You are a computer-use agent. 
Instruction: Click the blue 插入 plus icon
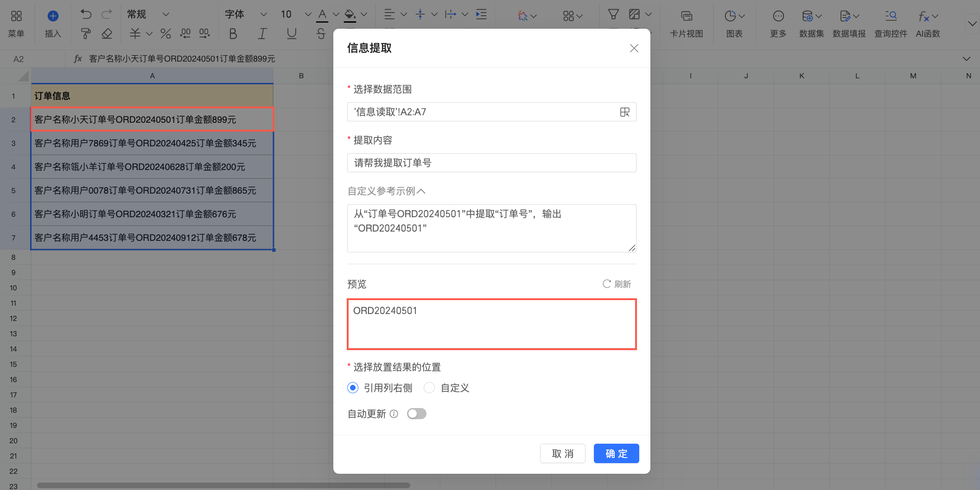click(53, 16)
